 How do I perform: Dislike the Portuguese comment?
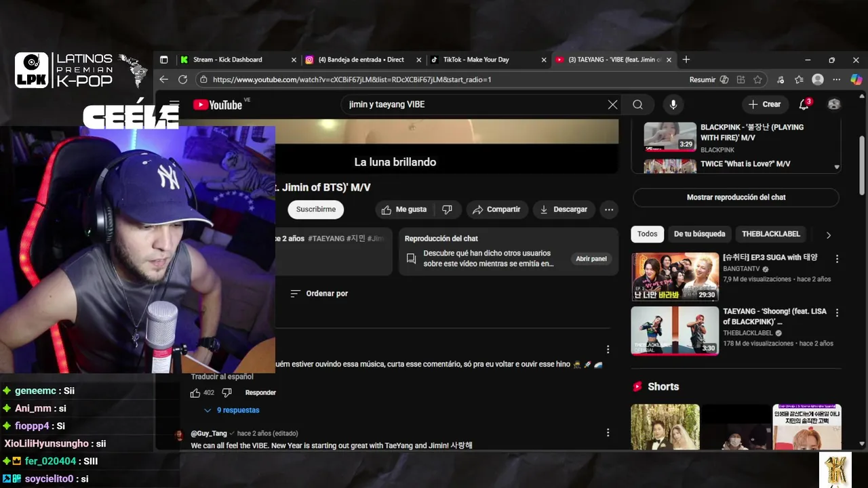pos(227,392)
